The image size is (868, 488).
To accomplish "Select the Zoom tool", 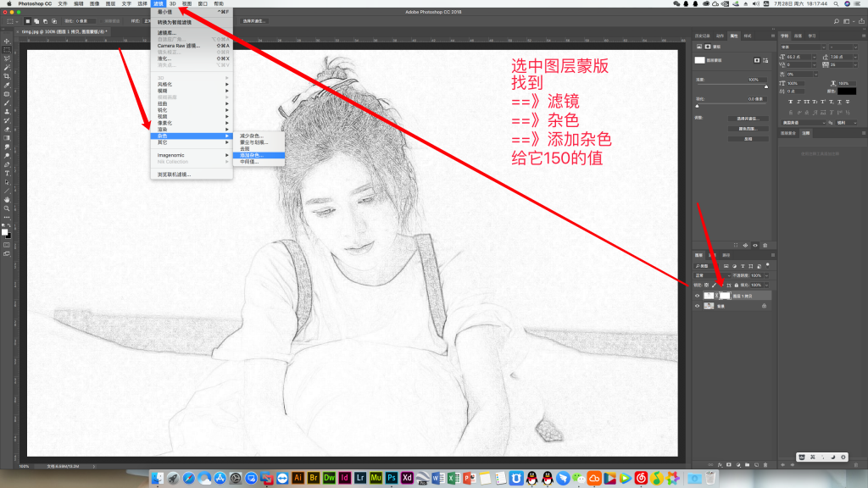I will (x=7, y=208).
